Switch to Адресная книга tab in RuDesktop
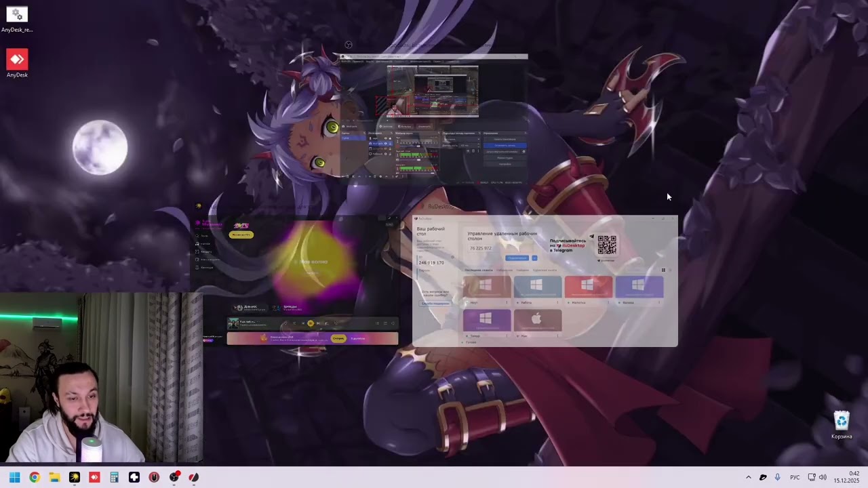The width and height of the screenshot is (868, 488). point(545,270)
